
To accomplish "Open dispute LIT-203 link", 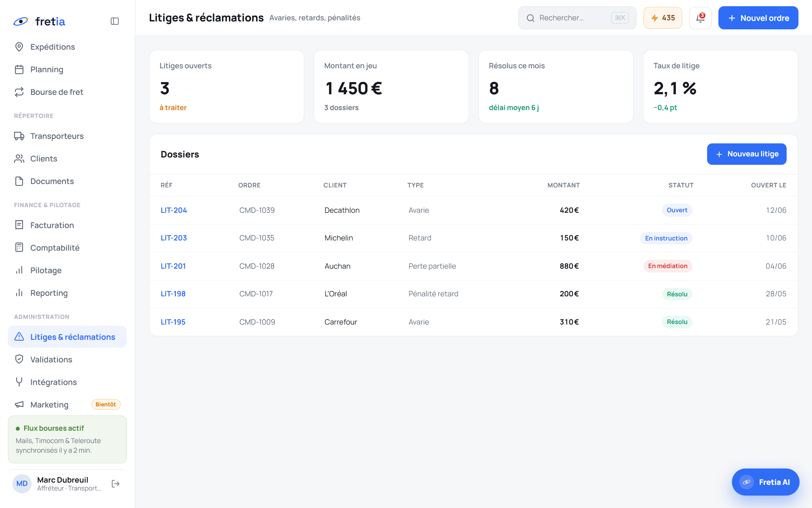I will pos(174,238).
